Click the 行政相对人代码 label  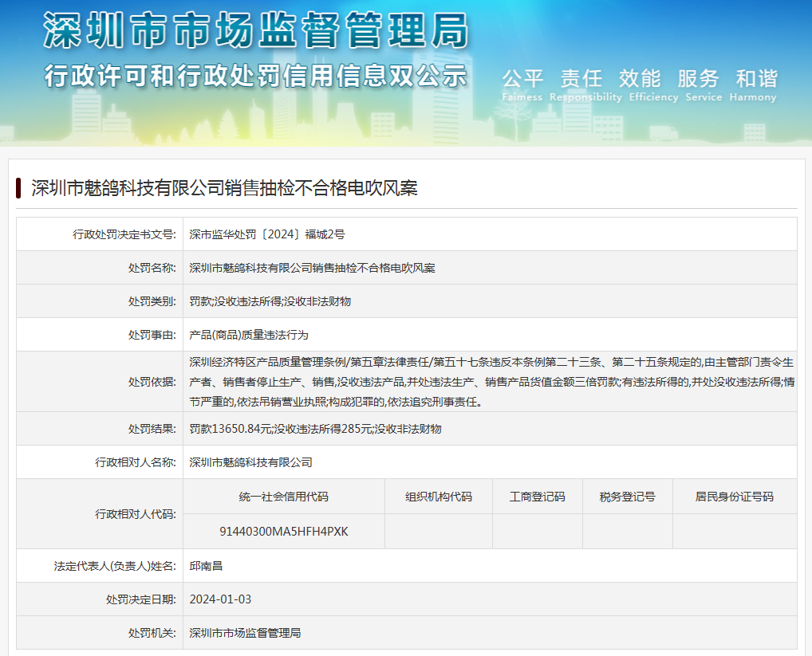click(136, 514)
